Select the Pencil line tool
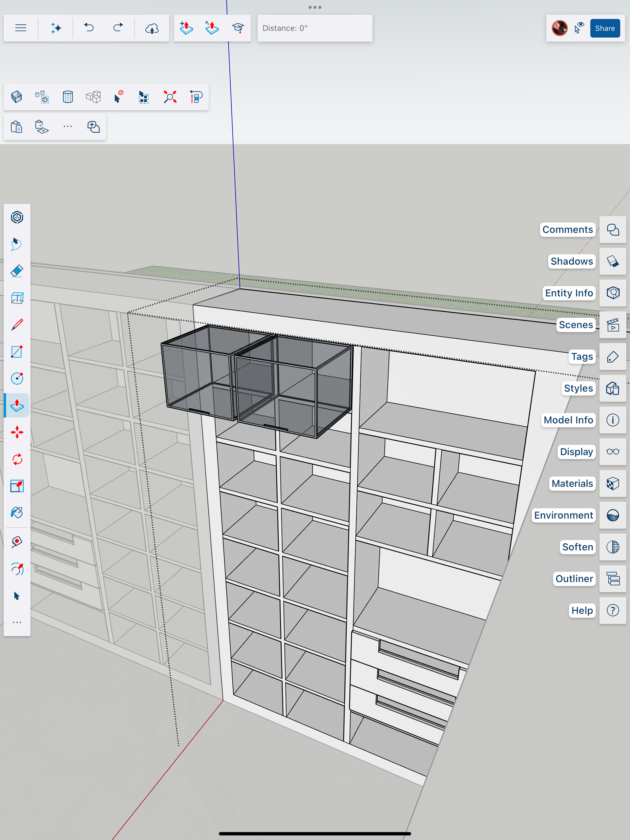 tap(17, 325)
